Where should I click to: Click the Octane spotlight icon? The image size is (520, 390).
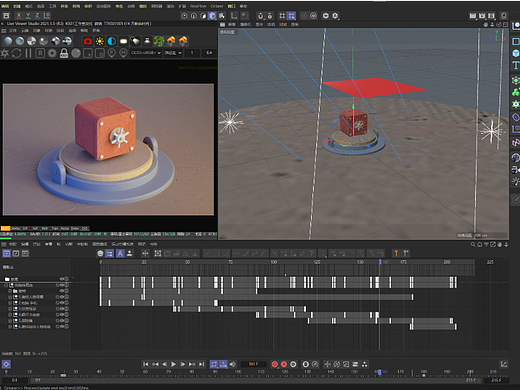pos(135,41)
